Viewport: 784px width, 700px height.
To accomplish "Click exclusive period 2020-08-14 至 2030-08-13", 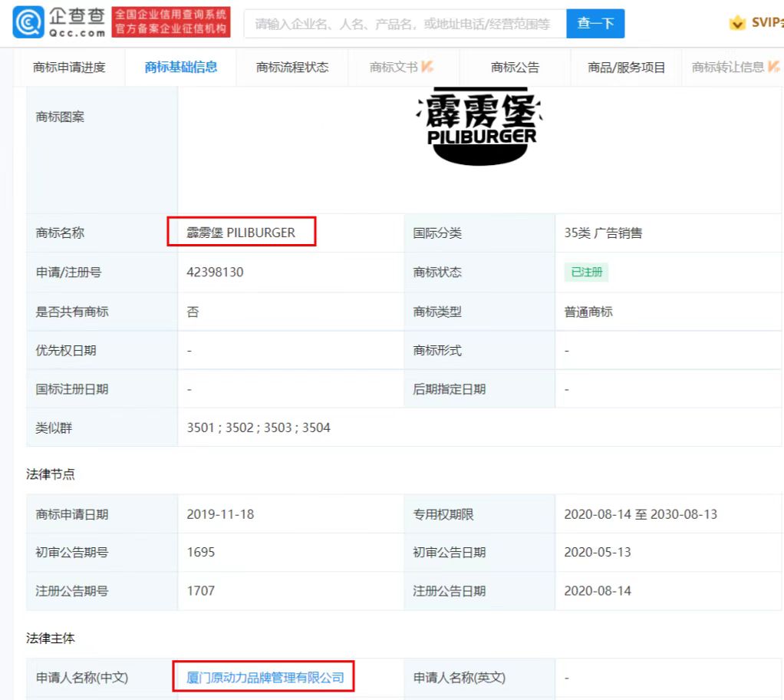I will [x=641, y=514].
